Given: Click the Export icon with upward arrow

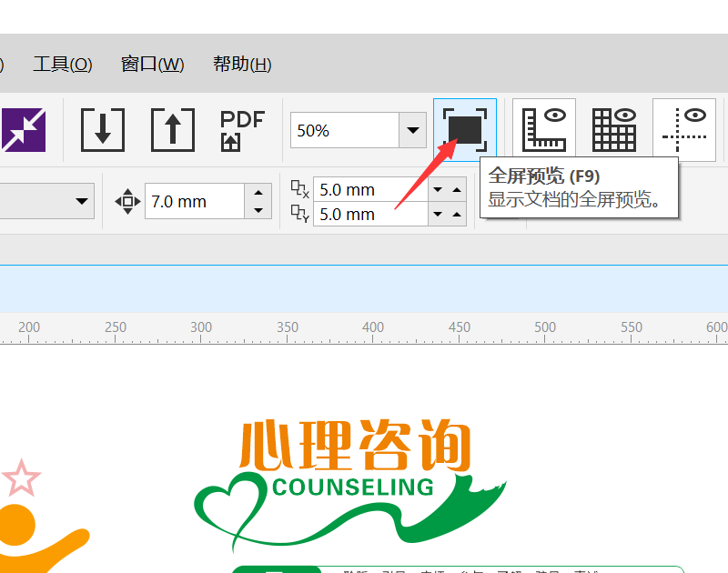Looking at the screenshot, I should click(172, 128).
